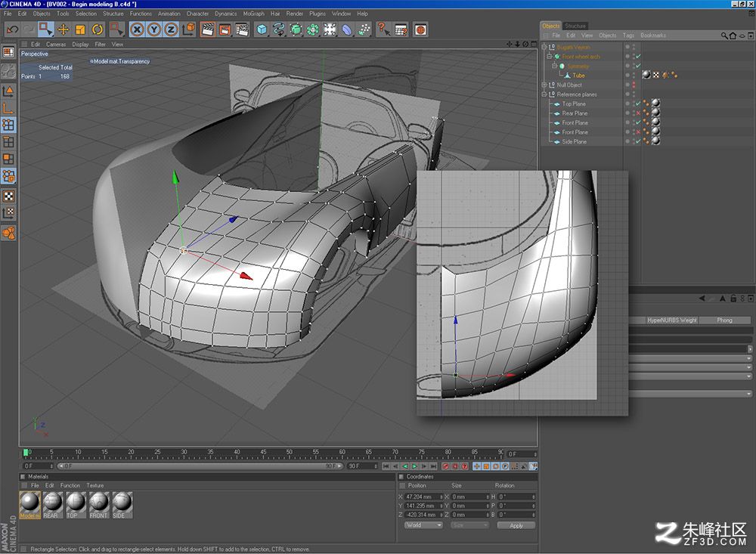756x554 pixels.
Task: Open the web browser globe icon
Action: (x=420, y=30)
